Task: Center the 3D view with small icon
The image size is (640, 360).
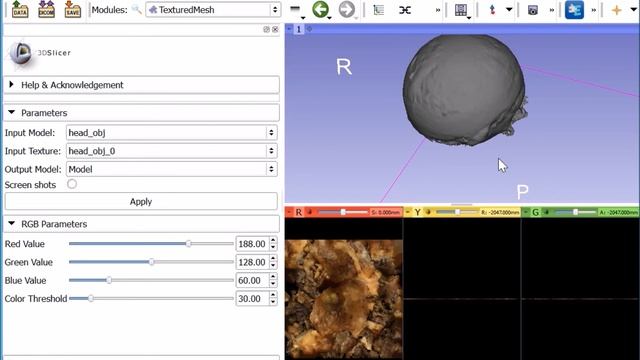Action: (x=309, y=29)
